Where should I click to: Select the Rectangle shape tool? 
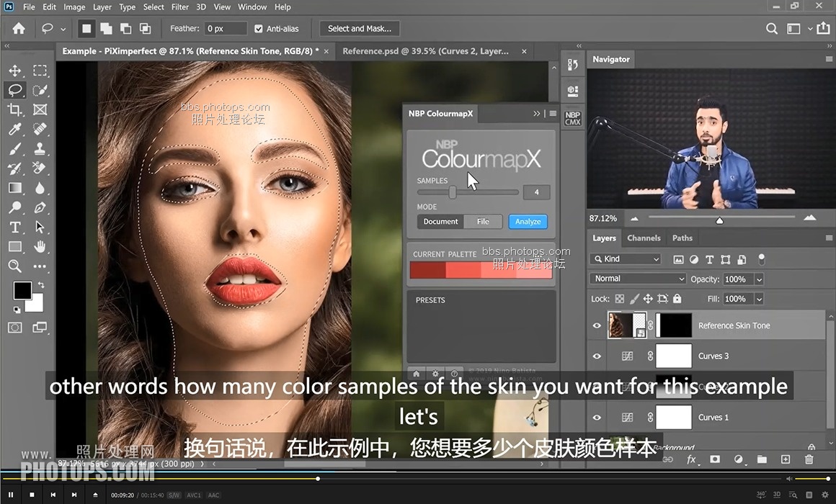point(15,247)
